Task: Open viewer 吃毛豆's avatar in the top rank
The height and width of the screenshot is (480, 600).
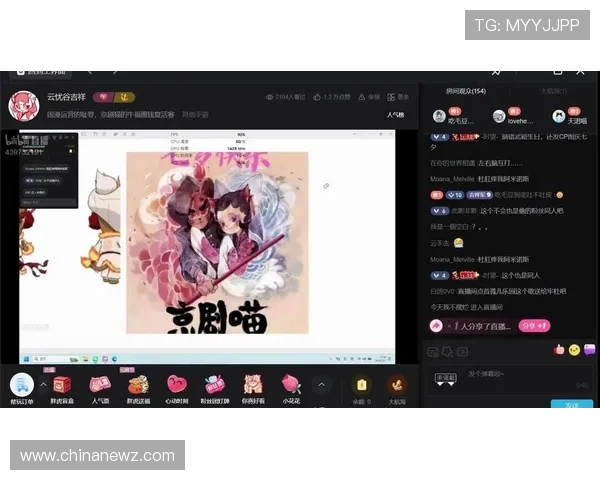Action: (439, 116)
